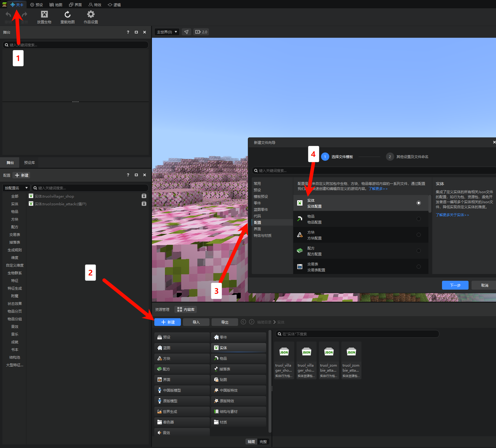The width and height of the screenshot is (496, 448).
Task: Select 贴图 category in resource manager
Action: tap(238, 380)
